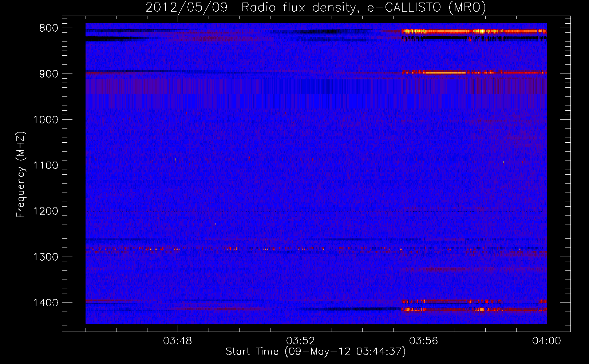Select the 800 frequency axis label
Screen dimensions: 589x364
point(48,28)
